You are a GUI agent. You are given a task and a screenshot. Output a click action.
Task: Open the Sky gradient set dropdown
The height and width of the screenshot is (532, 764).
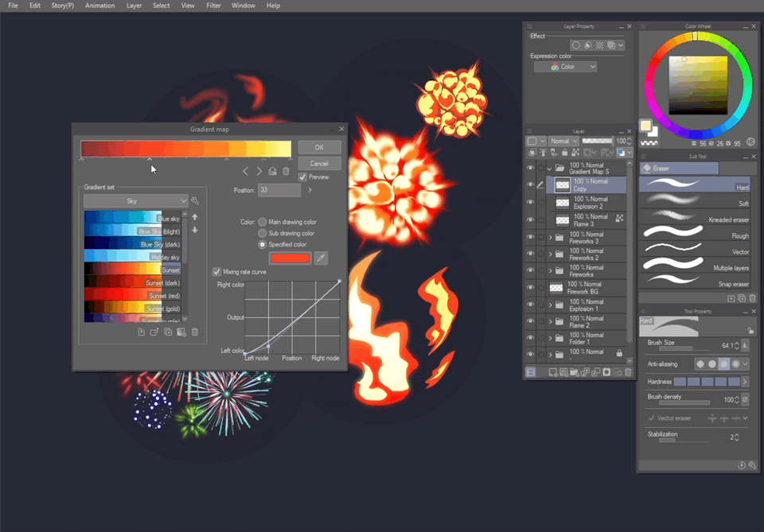(136, 200)
